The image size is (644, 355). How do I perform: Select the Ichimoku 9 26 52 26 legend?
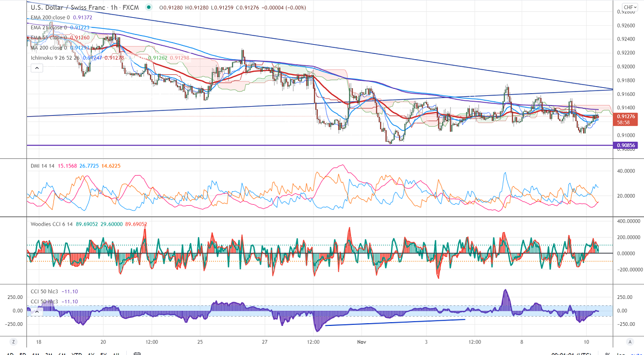point(56,58)
